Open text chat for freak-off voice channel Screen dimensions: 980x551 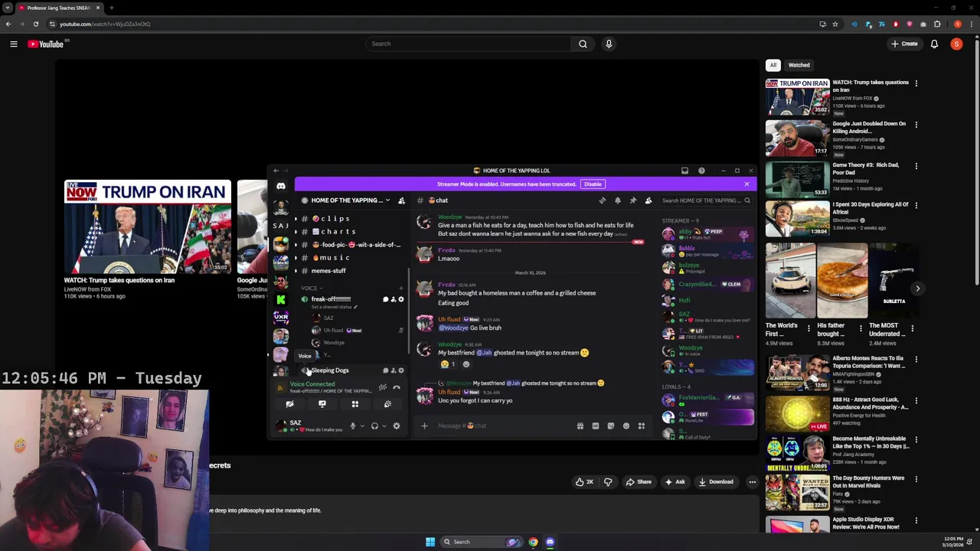[x=386, y=299]
